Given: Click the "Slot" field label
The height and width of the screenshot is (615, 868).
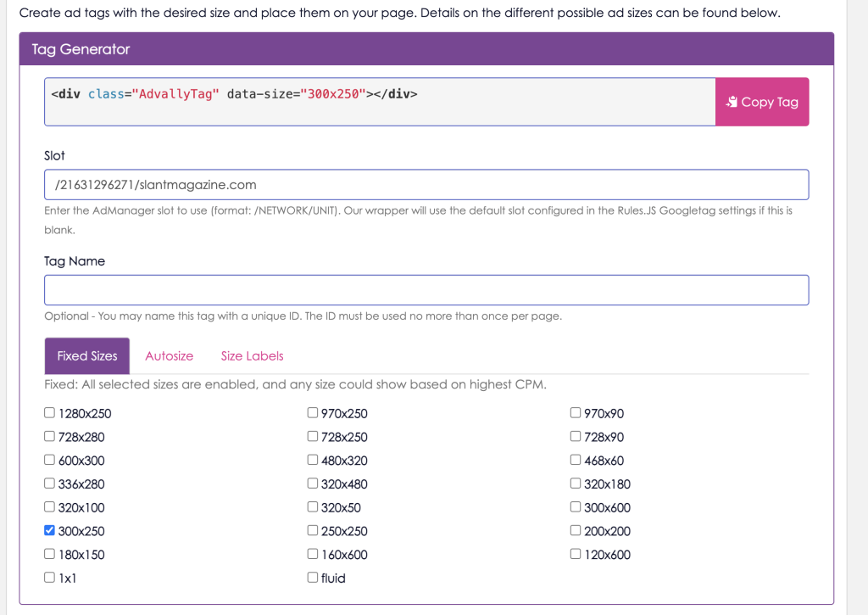Looking at the screenshot, I should (54, 156).
